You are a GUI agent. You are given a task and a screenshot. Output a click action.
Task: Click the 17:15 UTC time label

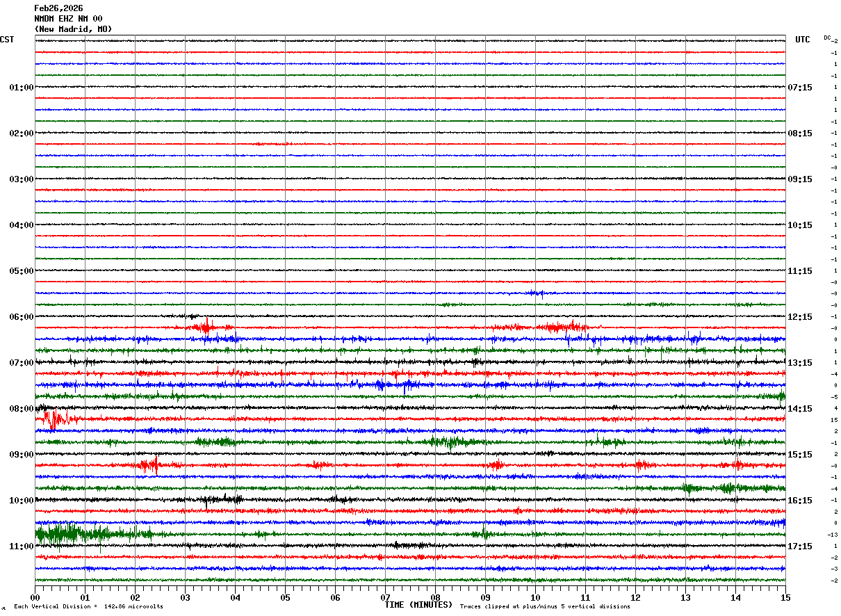coord(800,546)
